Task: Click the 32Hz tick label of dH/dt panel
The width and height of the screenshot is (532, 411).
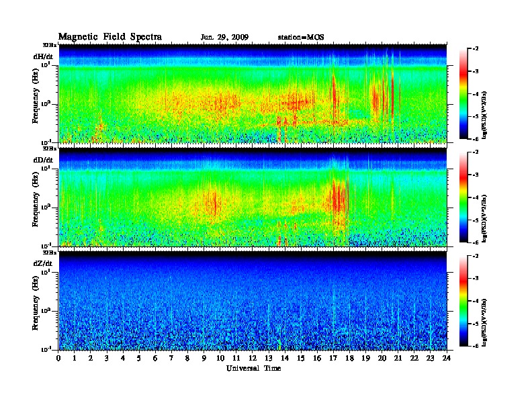Action: [50, 45]
